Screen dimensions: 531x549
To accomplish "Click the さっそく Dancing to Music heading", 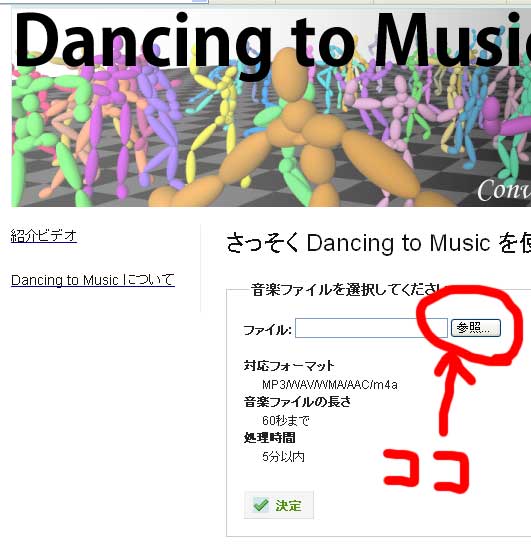I will [x=378, y=243].
